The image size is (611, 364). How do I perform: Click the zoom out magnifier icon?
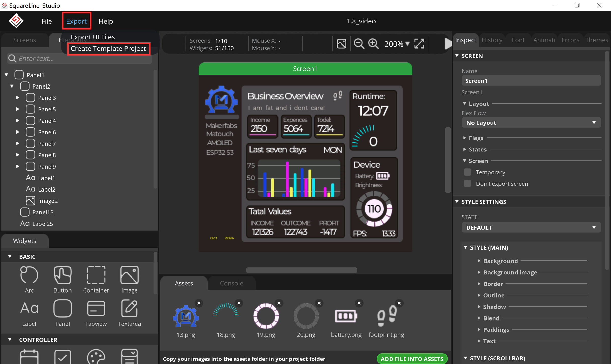pyautogui.click(x=359, y=44)
